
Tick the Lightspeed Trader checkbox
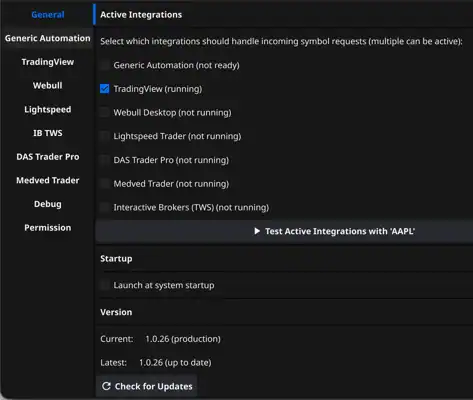105,136
